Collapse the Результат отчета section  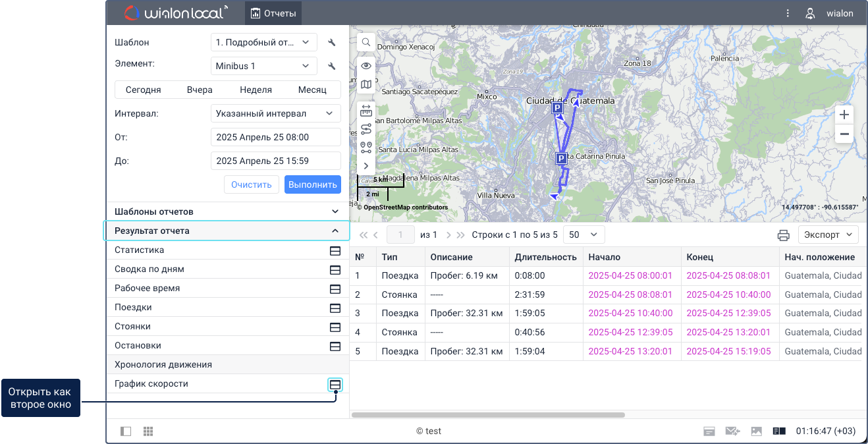coord(335,231)
